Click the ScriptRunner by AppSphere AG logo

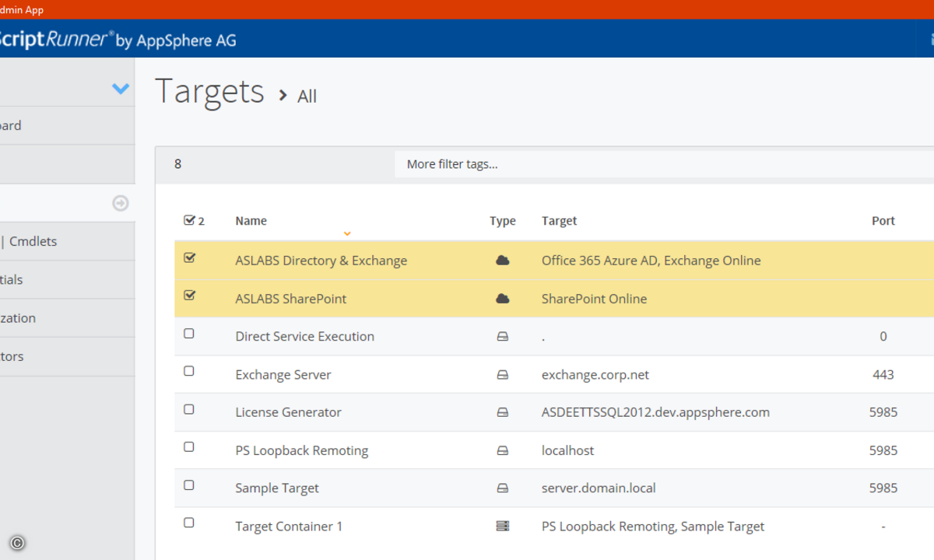tap(117, 39)
